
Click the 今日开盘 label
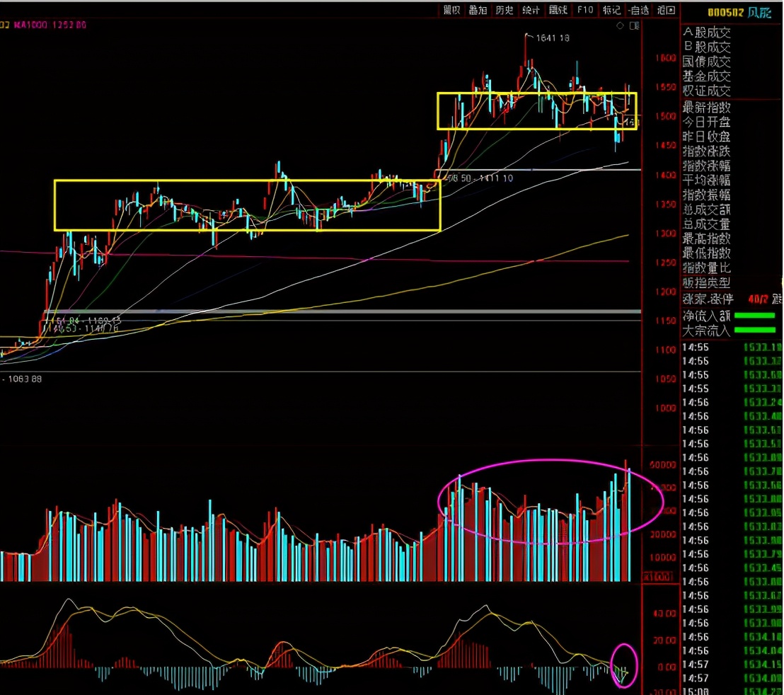coord(706,122)
